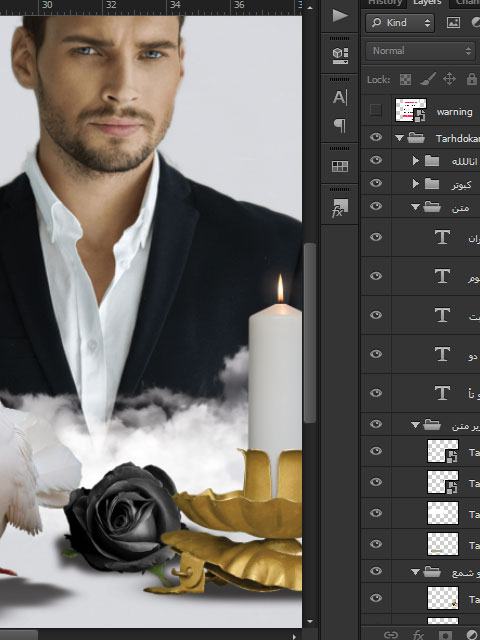Switch to the Channels tab
Viewport: 480px width, 640px height.
pos(468,3)
